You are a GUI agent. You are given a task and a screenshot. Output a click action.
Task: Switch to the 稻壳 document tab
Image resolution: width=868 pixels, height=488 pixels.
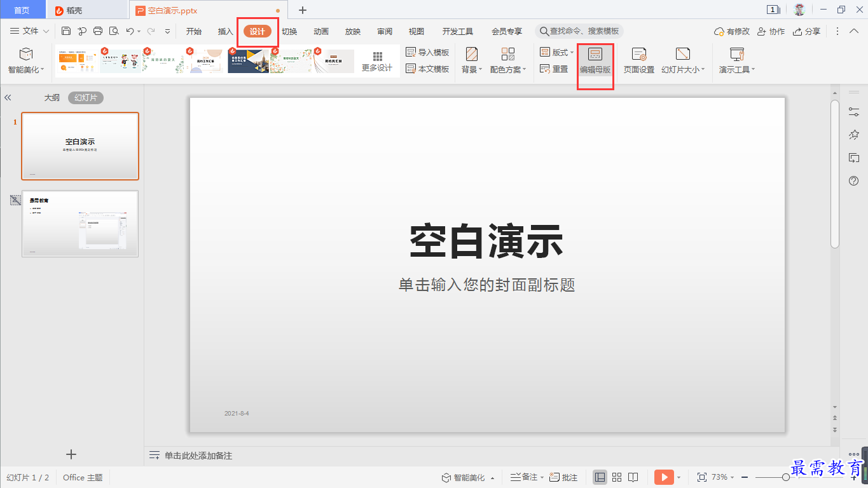(x=87, y=10)
